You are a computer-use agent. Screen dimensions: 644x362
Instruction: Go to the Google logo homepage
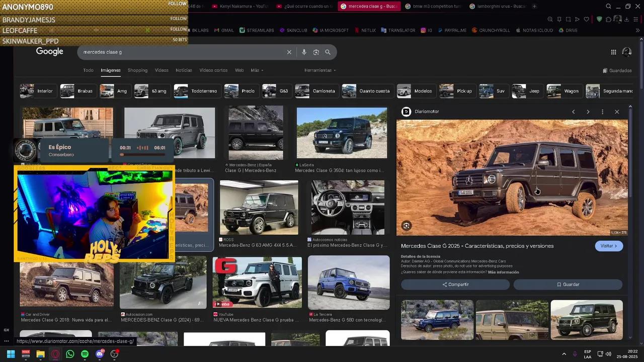pyautogui.click(x=49, y=52)
